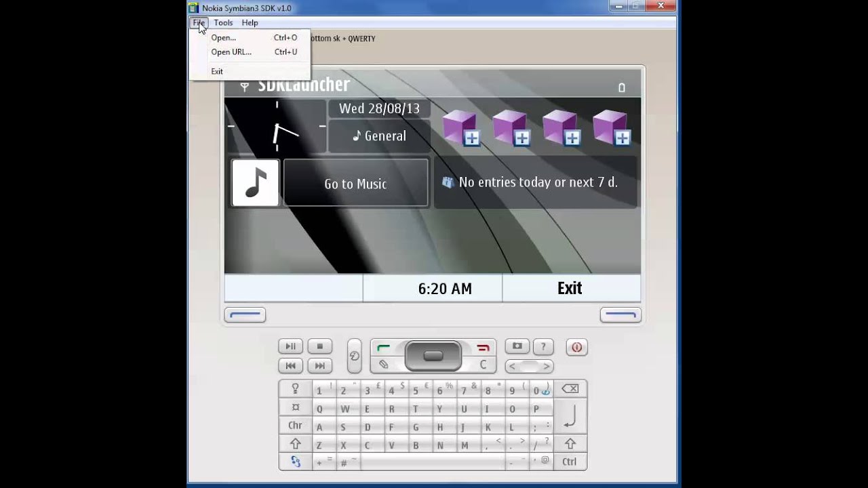Click the next track media key

(x=320, y=366)
